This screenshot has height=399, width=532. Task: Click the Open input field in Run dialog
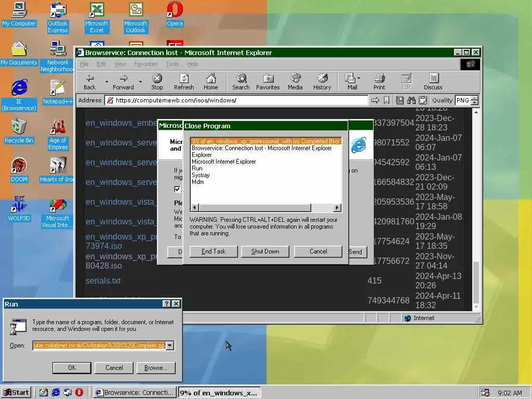point(99,345)
